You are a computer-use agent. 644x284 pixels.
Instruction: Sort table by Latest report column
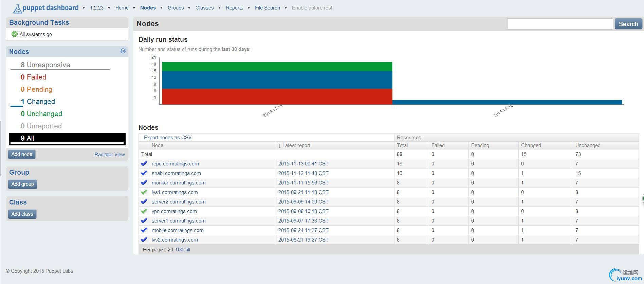point(294,145)
